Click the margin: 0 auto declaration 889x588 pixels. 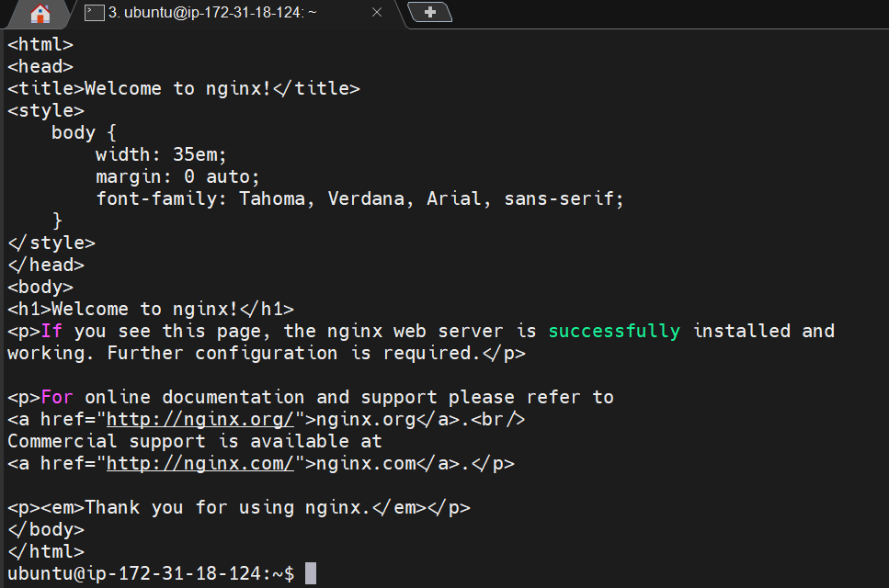[177, 176]
